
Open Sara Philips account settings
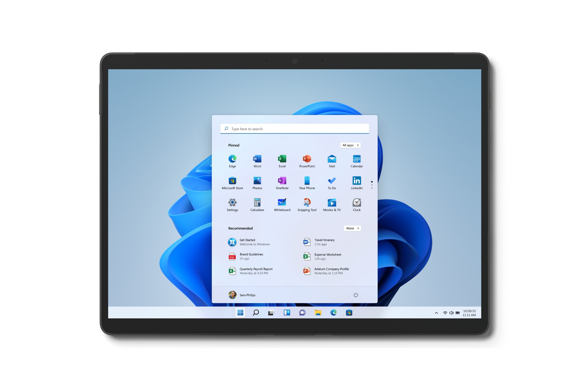click(x=240, y=295)
